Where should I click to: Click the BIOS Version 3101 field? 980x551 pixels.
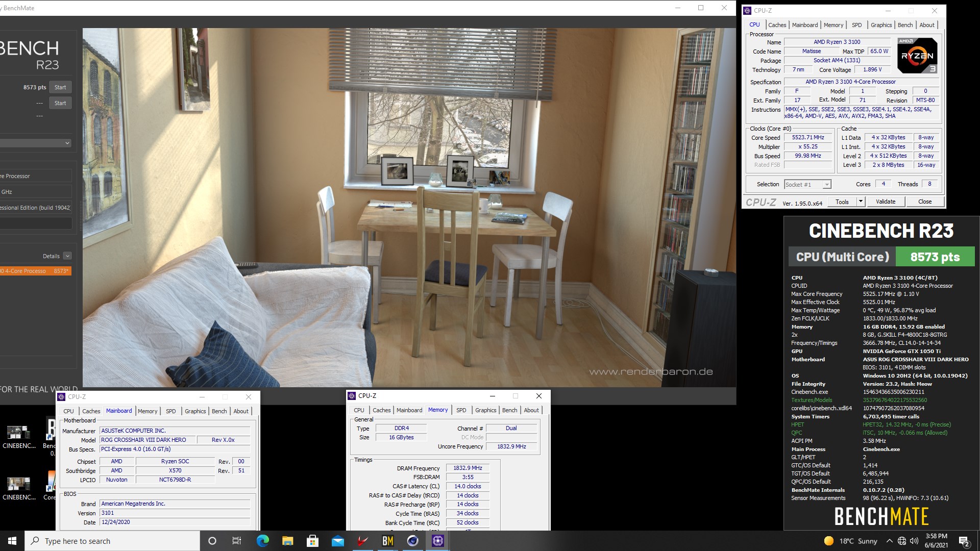175,513
